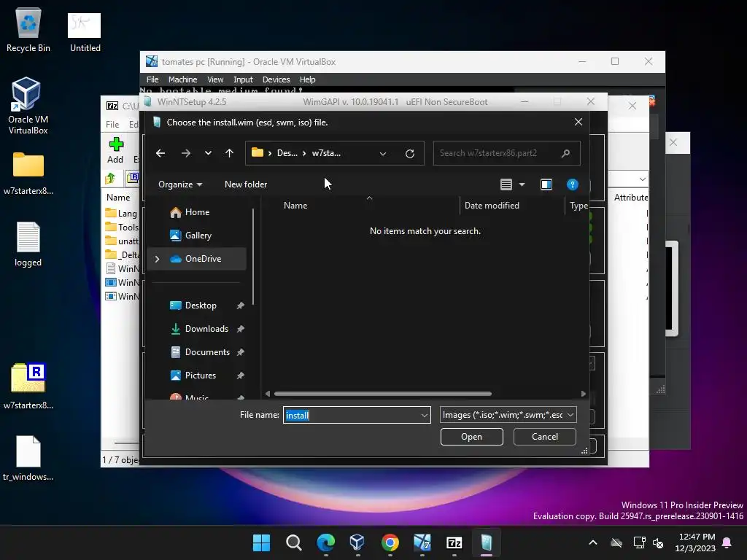Unpin Documents via its pin icon

[241, 352]
